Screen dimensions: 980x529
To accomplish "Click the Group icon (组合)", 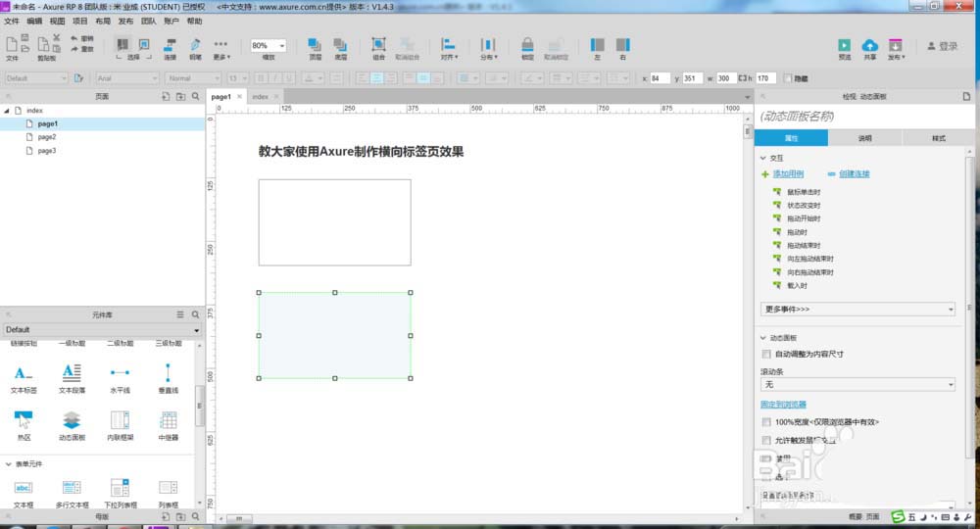I will pyautogui.click(x=378, y=45).
